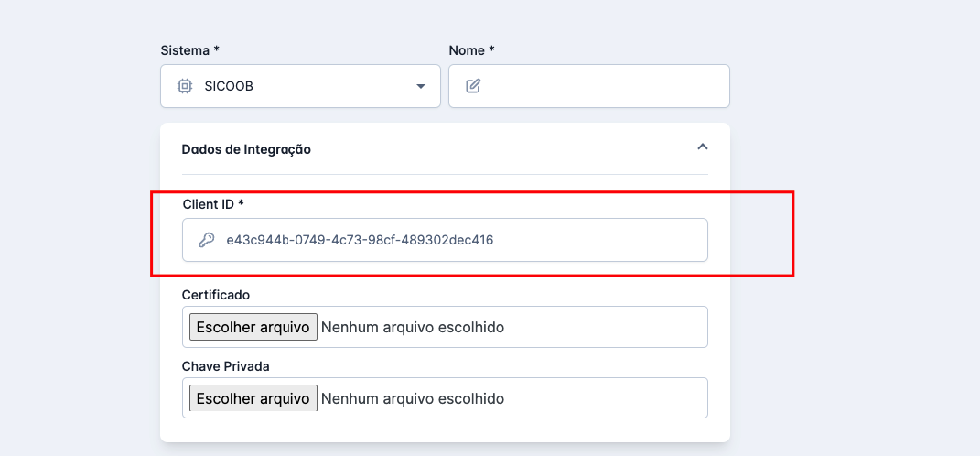Open the Sistema dropdown caret arrow
The width and height of the screenshot is (980, 456).
click(421, 86)
